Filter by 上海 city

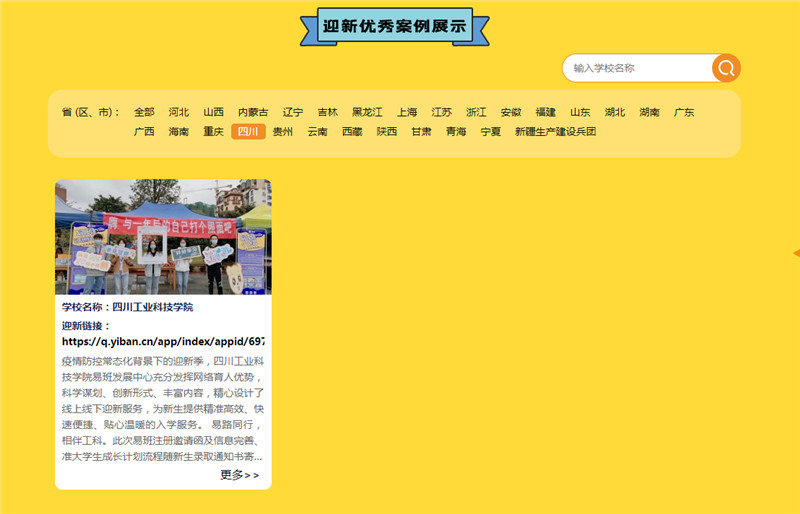[x=407, y=112]
